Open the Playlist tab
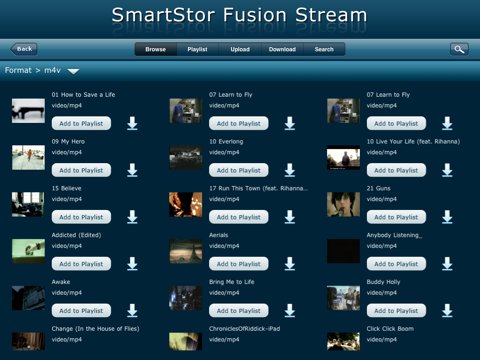The width and height of the screenshot is (480, 360). [197, 49]
